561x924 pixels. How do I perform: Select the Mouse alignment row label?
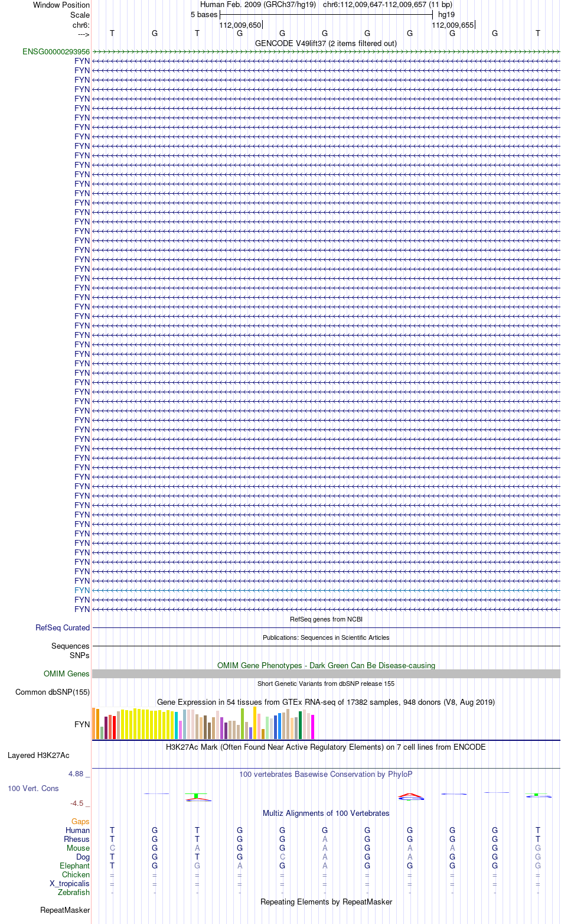(x=79, y=848)
